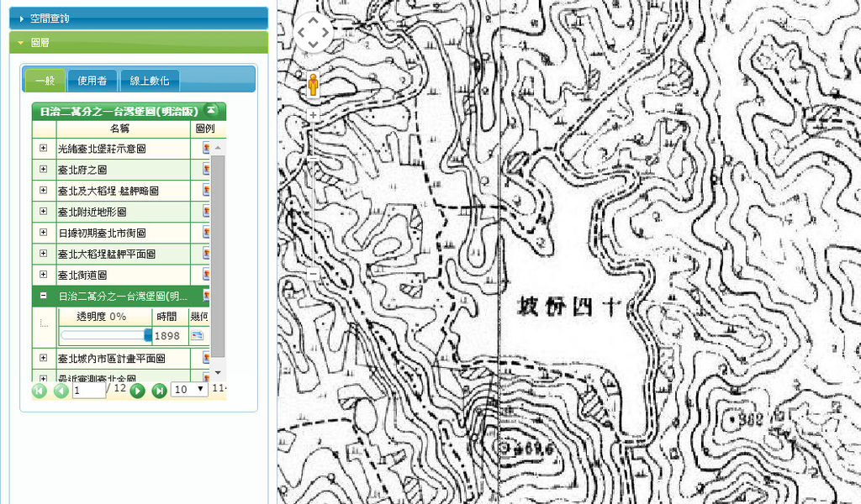Zoom out with the map minus button
Screen dimensions: 861x504
pos(314,275)
